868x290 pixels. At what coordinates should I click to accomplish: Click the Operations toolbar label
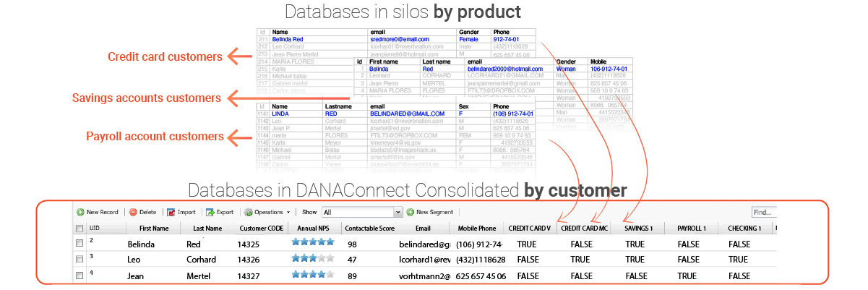268,212
